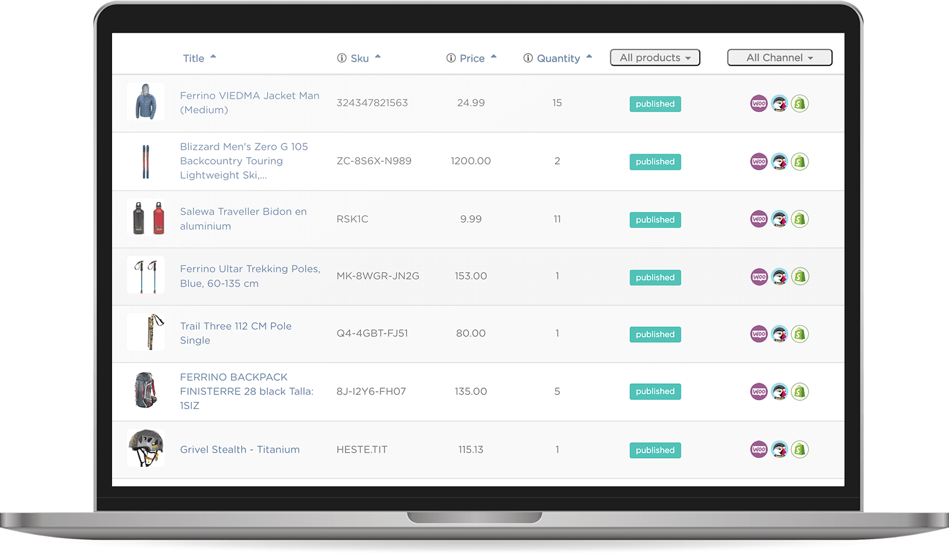Image resolution: width=949 pixels, height=560 pixels.
Task: Click the WooCommerce icon on the Grivel Stealth row
Action: (759, 449)
